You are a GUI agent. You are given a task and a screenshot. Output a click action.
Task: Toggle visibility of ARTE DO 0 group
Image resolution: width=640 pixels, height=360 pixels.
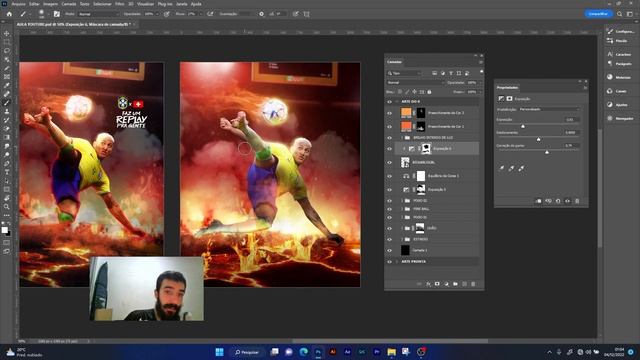389,102
